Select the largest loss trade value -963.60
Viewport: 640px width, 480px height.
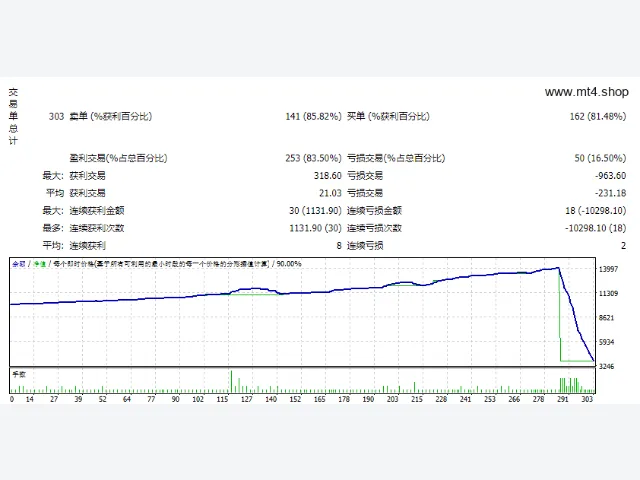(610, 176)
